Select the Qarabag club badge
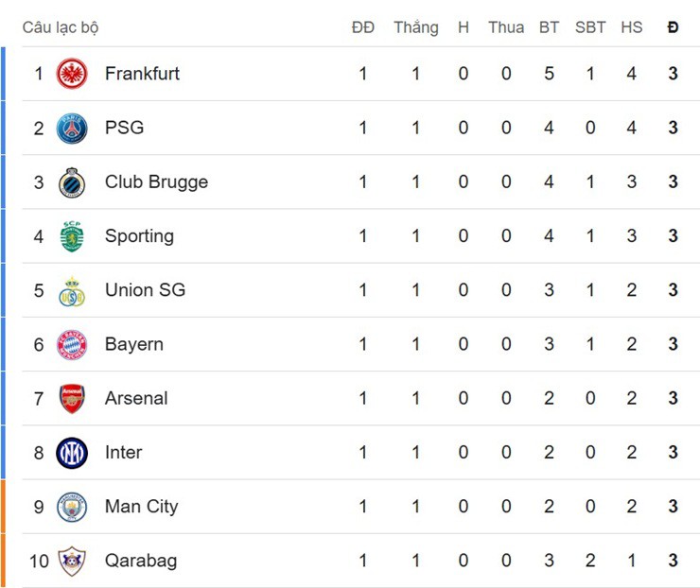This screenshot has height=588, width=700. (x=72, y=562)
